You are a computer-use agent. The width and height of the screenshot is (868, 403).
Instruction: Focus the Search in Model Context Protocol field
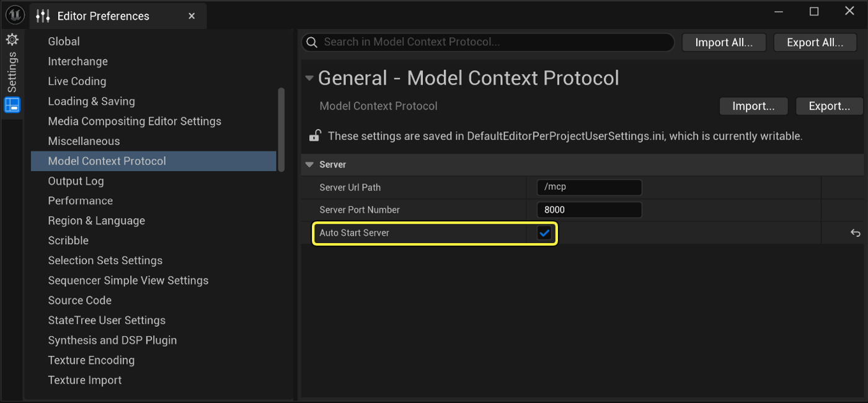point(488,42)
